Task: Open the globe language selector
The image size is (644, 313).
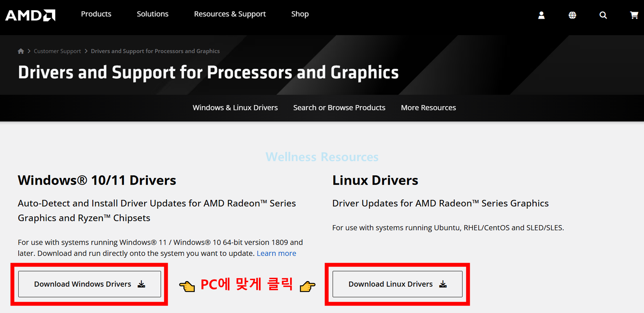Action: click(572, 15)
